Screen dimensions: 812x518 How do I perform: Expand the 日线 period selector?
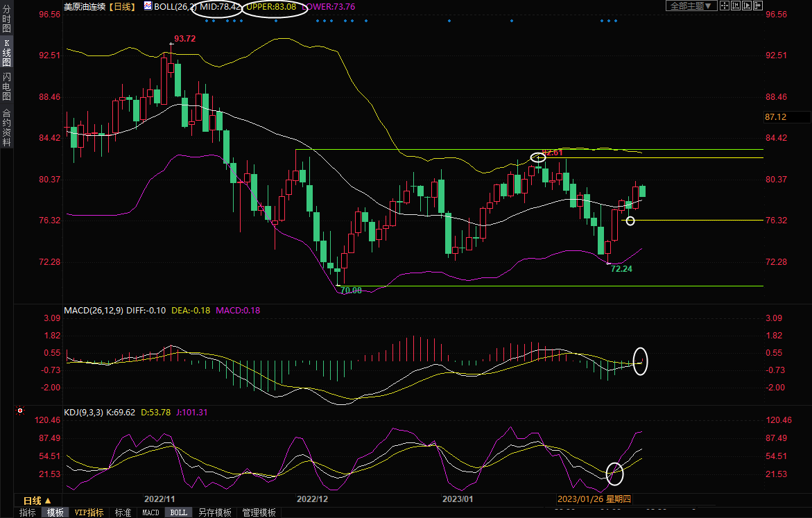pos(37,501)
